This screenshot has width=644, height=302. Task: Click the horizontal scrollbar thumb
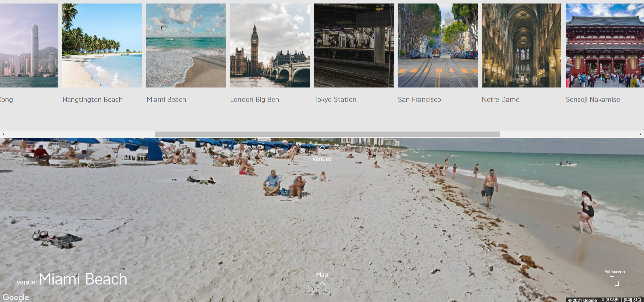pyautogui.click(x=327, y=134)
